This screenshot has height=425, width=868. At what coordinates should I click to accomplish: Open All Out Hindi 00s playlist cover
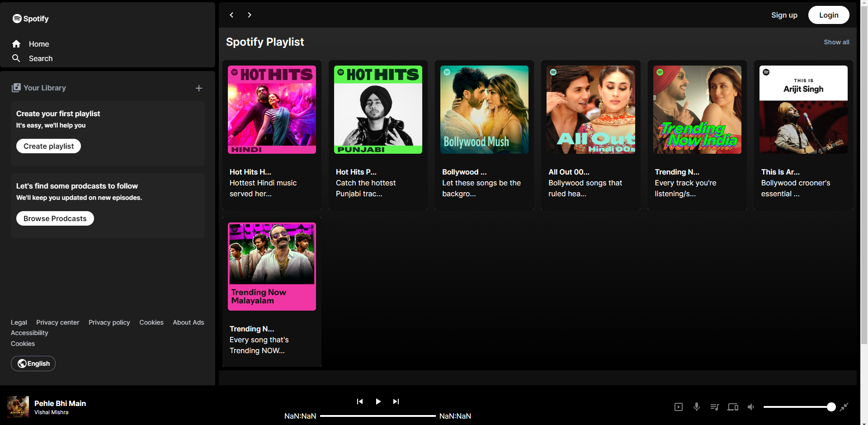point(591,109)
